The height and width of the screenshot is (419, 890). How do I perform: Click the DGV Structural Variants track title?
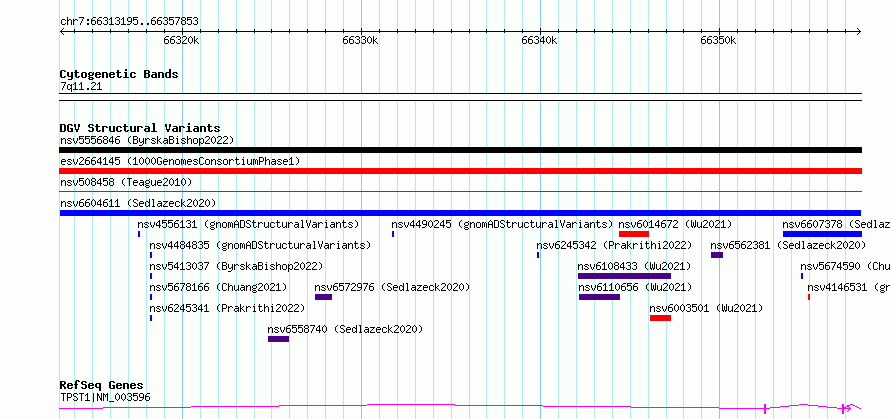140,128
